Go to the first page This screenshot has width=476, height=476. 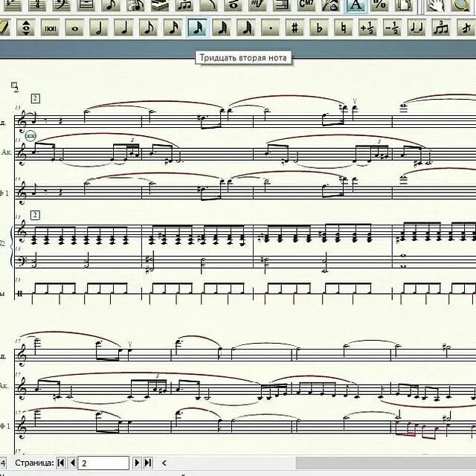pyautogui.click(x=61, y=463)
